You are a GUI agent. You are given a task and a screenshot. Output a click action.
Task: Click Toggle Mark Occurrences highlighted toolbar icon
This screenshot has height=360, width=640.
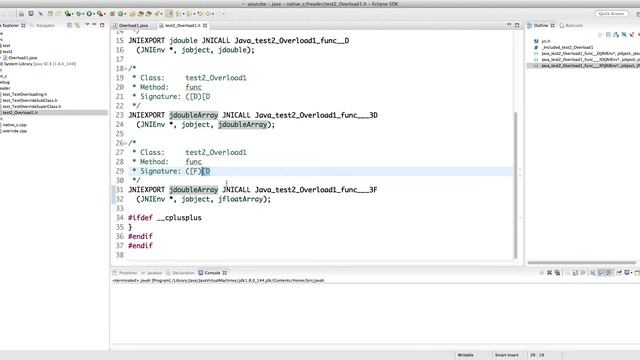click(169, 13)
